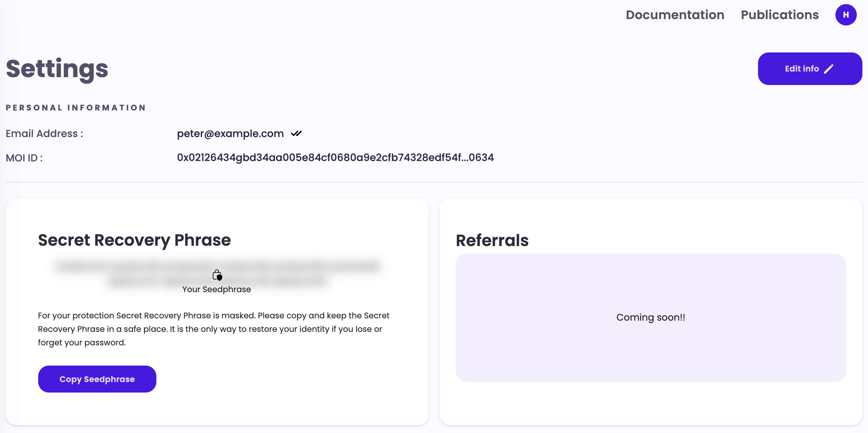Click the Coming soon!! referrals panel
Viewport: 868px width, 433px height.
point(651,318)
